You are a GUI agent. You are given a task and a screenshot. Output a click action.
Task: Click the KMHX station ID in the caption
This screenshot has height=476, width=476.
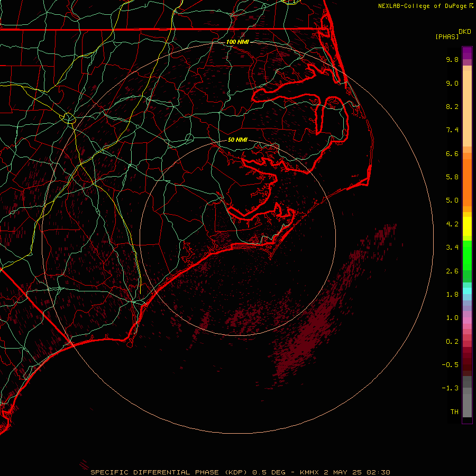pos(309,472)
